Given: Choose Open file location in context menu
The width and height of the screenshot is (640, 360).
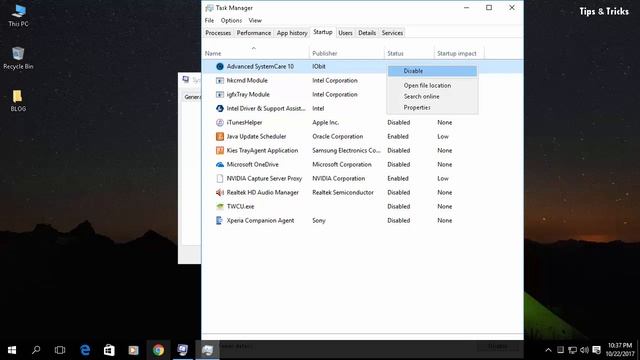Looking at the screenshot, I should click(432, 85).
